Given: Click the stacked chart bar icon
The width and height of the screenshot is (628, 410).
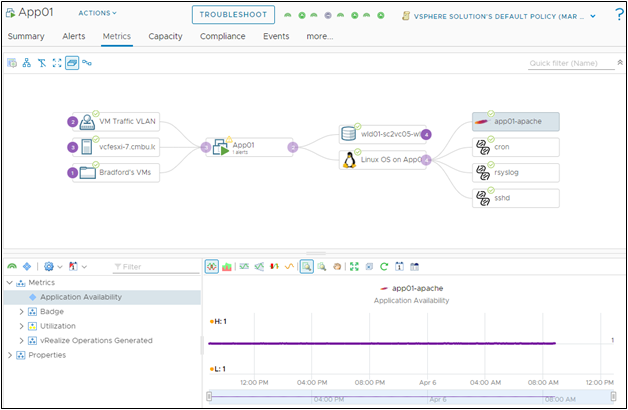Looking at the screenshot, I should pyautogui.click(x=227, y=266).
